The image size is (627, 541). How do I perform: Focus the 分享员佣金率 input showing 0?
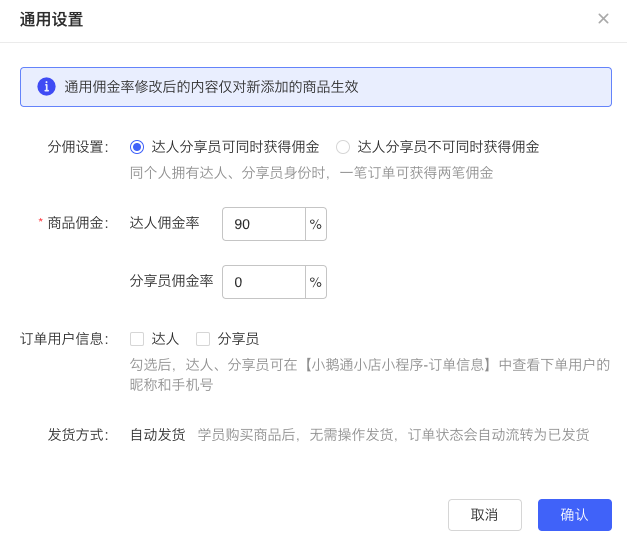(264, 282)
